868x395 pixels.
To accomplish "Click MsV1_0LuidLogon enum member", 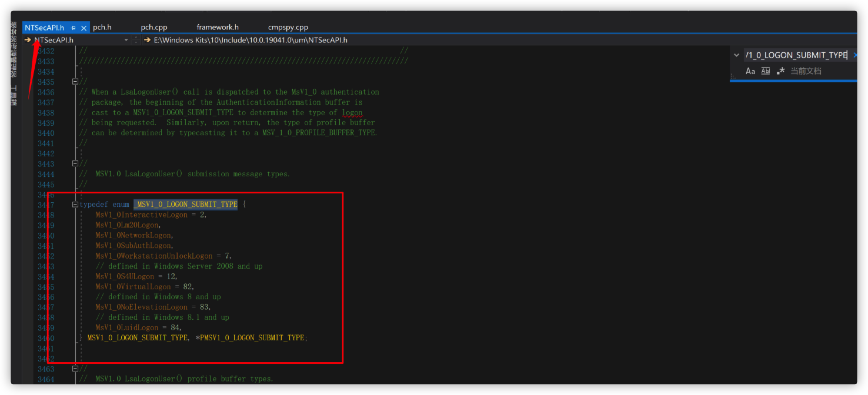I will pyautogui.click(x=127, y=328).
